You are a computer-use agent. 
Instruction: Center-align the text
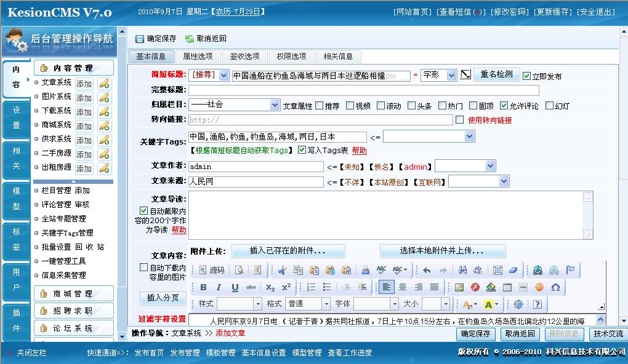tap(403, 287)
